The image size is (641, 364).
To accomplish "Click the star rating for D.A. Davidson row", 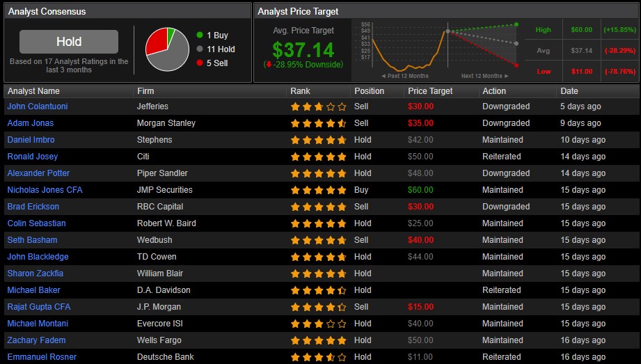I will [319, 291].
